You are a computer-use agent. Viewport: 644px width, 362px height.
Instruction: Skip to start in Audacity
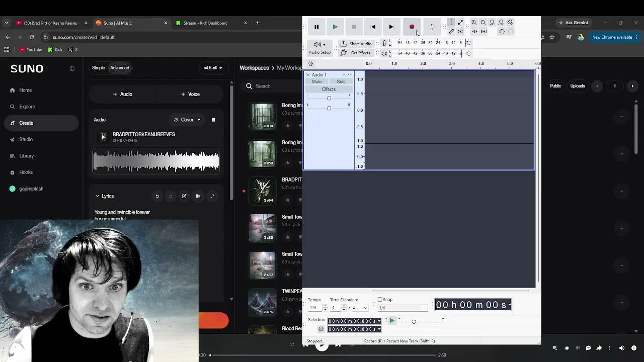(373, 27)
